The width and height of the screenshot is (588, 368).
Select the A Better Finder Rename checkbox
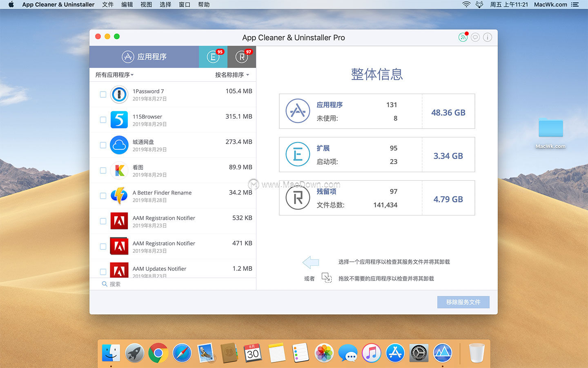(x=103, y=196)
